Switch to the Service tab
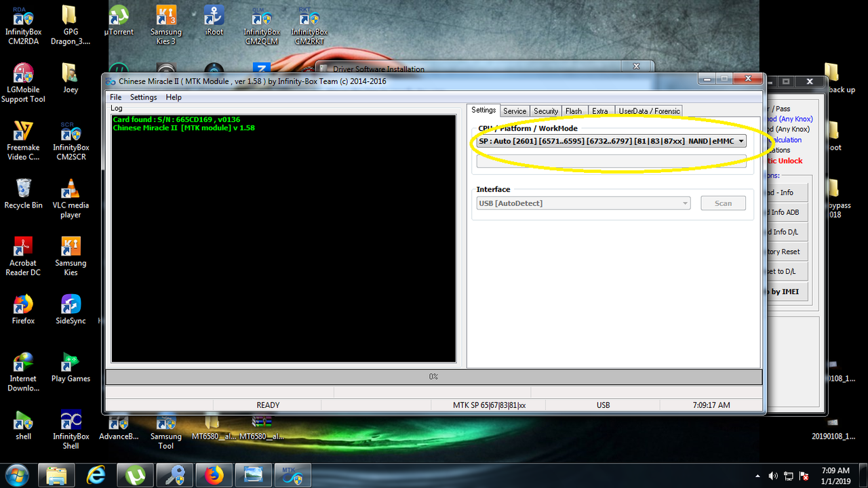 (x=515, y=111)
